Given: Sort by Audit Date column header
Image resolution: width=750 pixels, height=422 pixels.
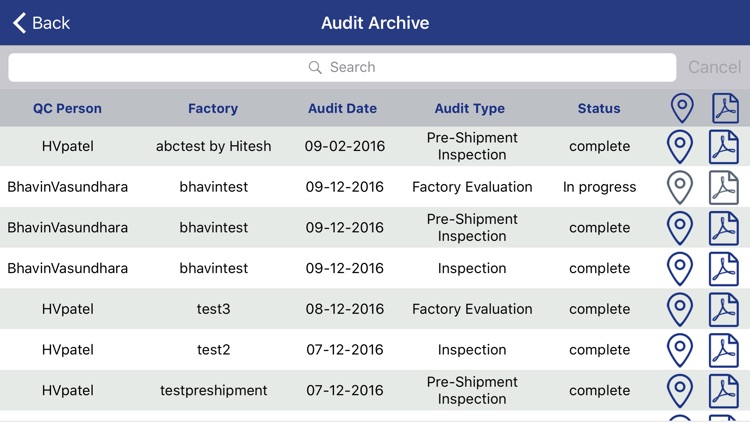Looking at the screenshot, I should pyautogui.click(x=342, y=108).
